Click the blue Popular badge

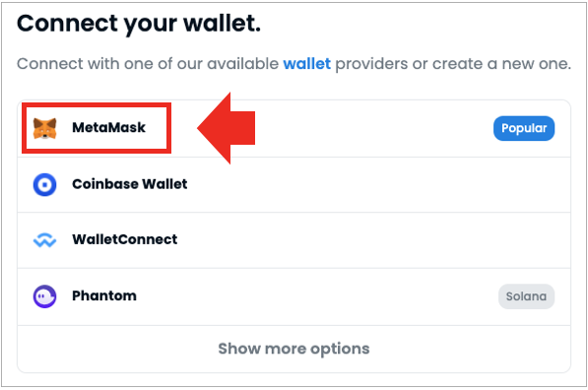coord(524,128)
